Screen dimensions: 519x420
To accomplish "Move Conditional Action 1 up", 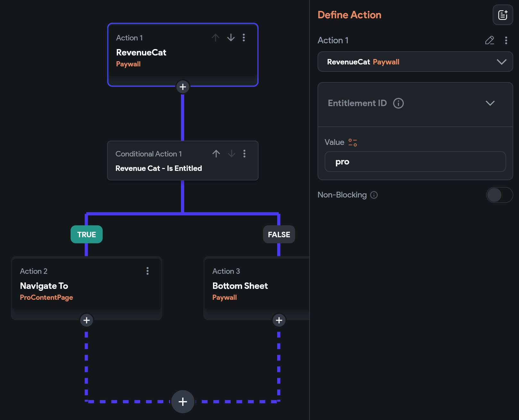I will coord(216,154).
